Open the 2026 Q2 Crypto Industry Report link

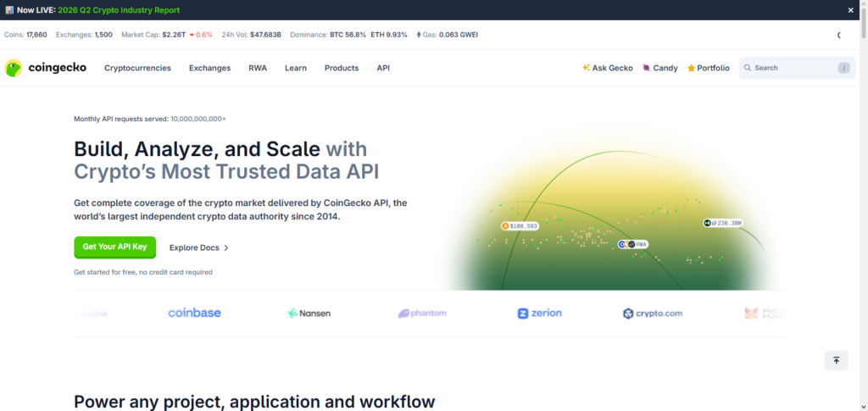click(119, 10)
